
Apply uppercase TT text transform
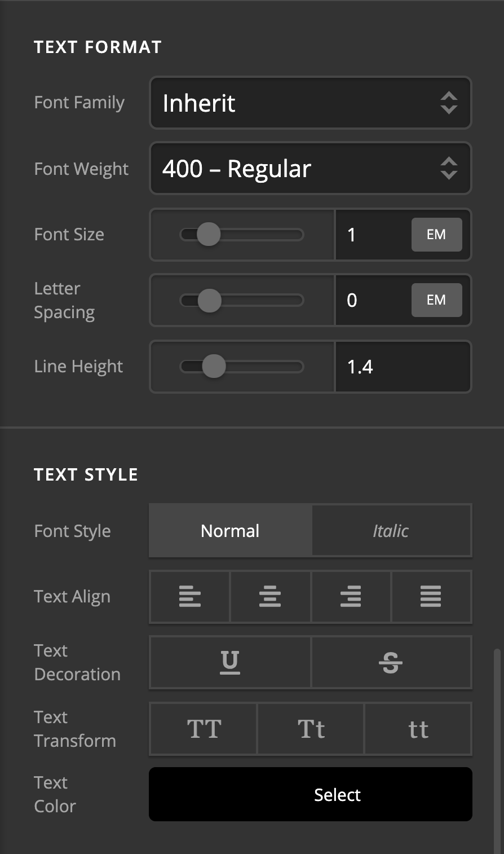[x=204, y=729]
